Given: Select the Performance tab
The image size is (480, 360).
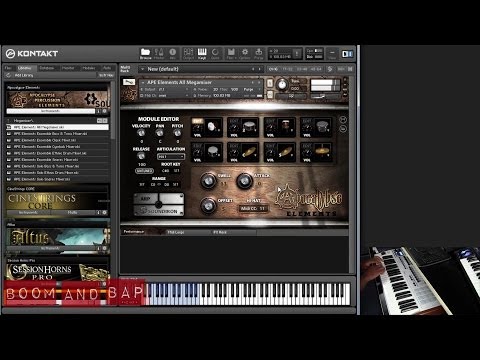Looking at the screenshot, I should 134,232.
